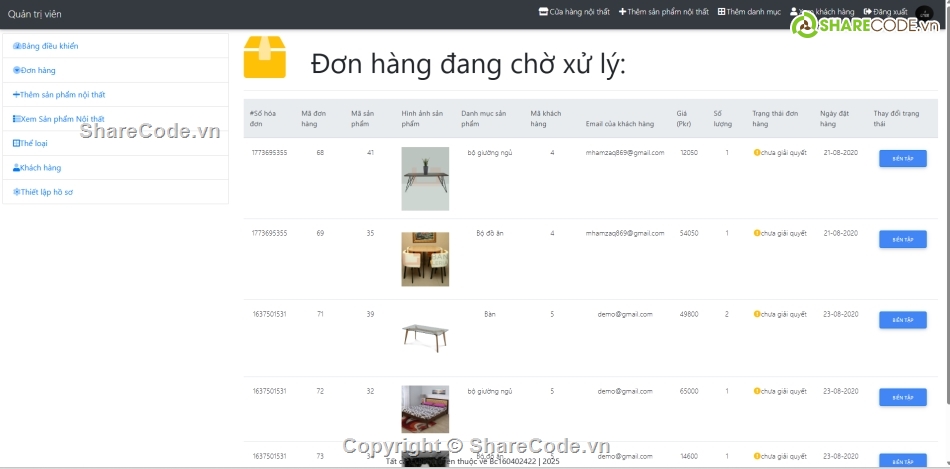
Task: Click email mhamzaq869@gmail.com in order 69 row
Action: [x=625, y=233]
